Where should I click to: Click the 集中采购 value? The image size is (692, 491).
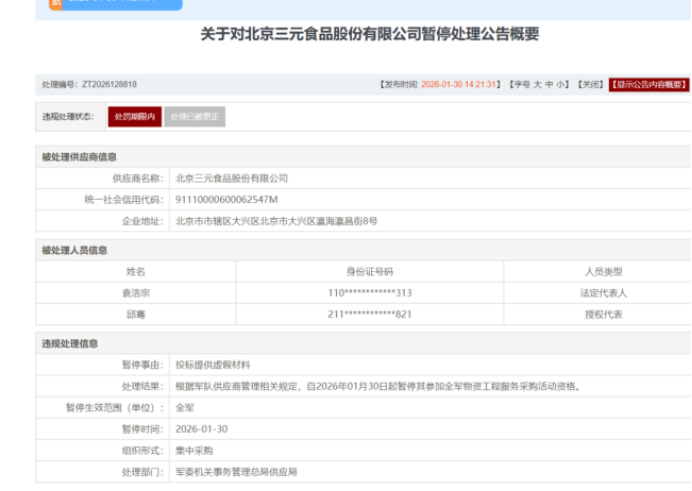pos(194,450)
